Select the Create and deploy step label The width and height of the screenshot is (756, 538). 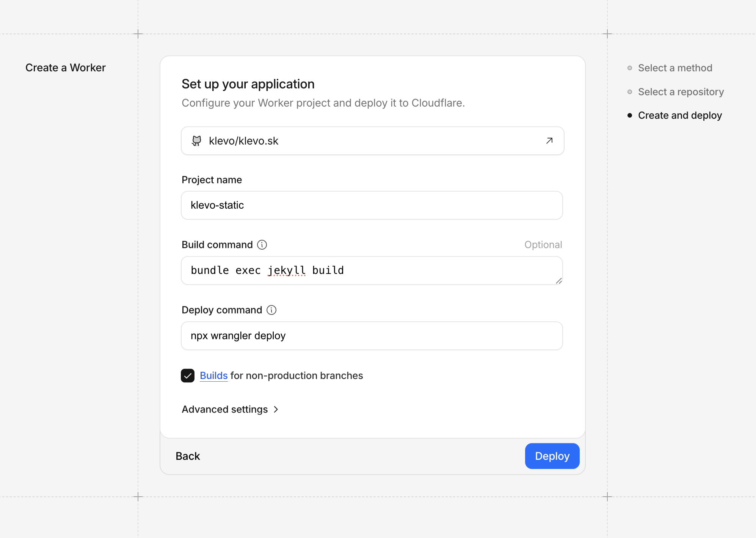tap(680, 115)
